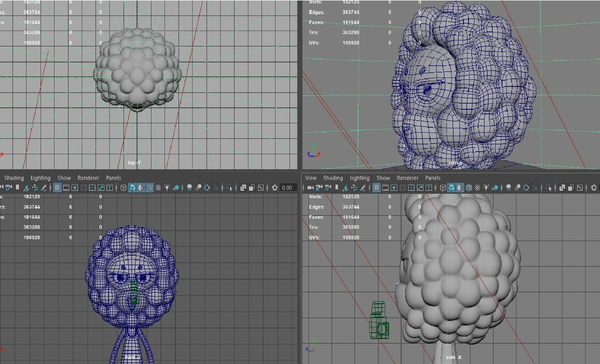Click select camera icon in side view panel
The image size is (600, 364).
click(310, 188)
